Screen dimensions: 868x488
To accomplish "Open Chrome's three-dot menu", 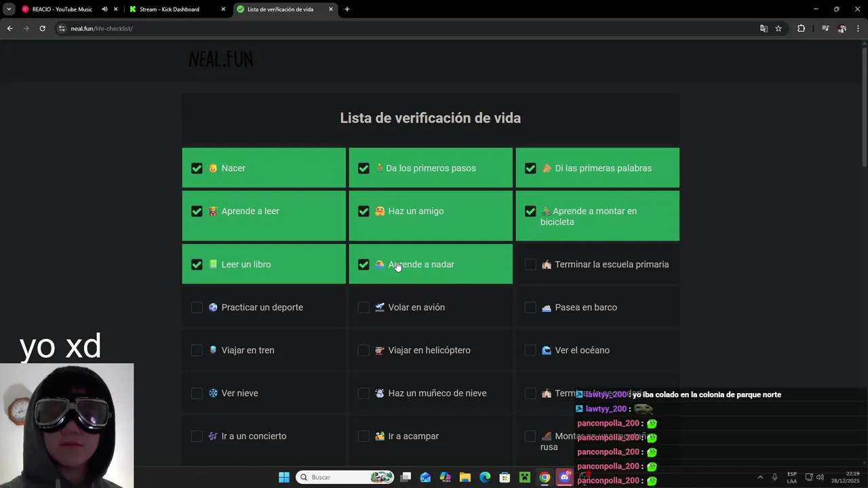I will click(859, 28).
